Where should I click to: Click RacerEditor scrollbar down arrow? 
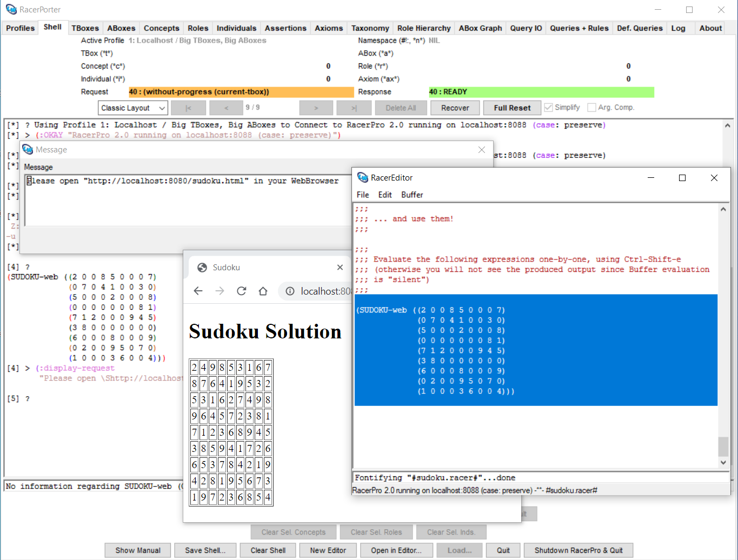[723, 462]
